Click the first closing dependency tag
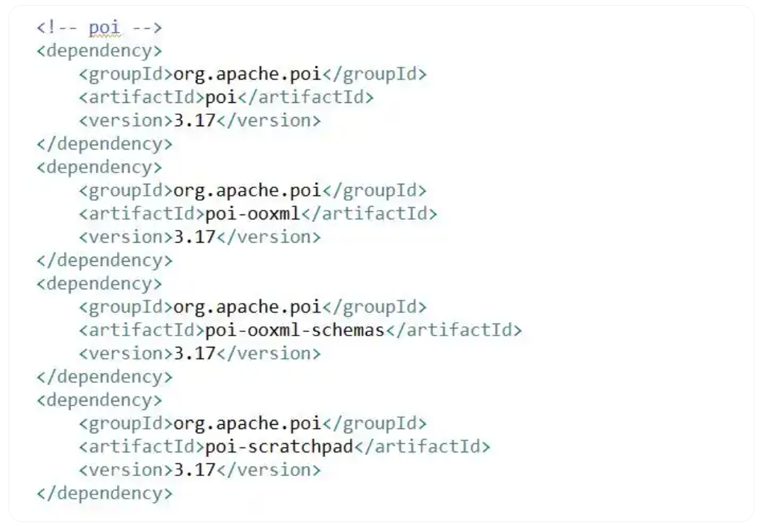 click(x=104, y=144)
